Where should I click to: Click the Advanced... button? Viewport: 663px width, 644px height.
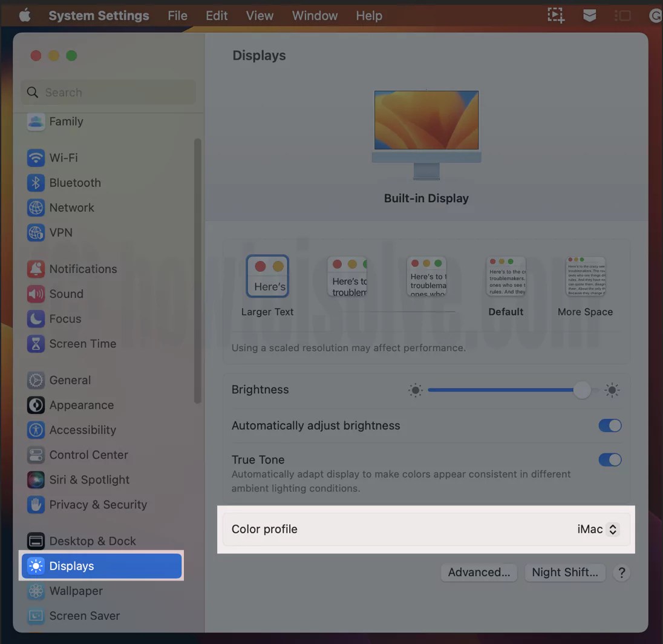point(478,572)
